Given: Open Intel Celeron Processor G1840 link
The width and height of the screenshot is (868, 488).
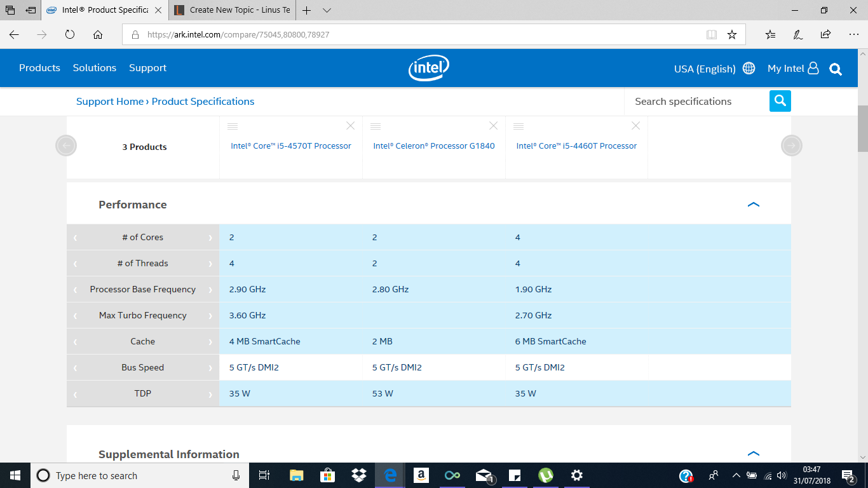Looking at the screenshot, I should 434,146.
